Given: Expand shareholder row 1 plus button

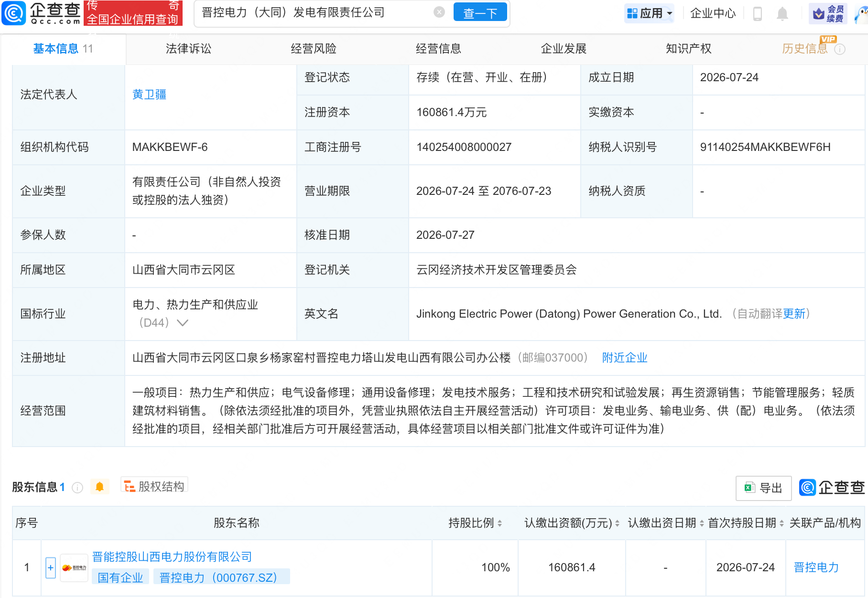Looking at the screenshot, I should (50, 568).
